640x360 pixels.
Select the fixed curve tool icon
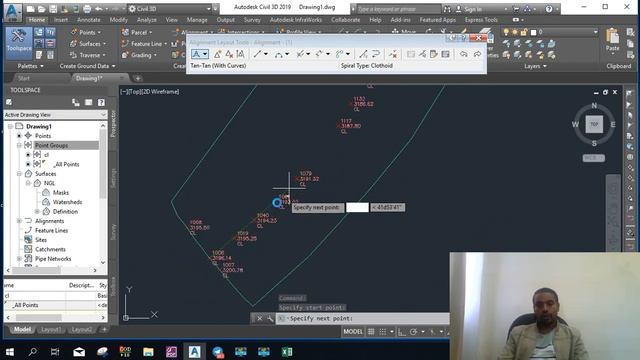click(x=278, y=54)
